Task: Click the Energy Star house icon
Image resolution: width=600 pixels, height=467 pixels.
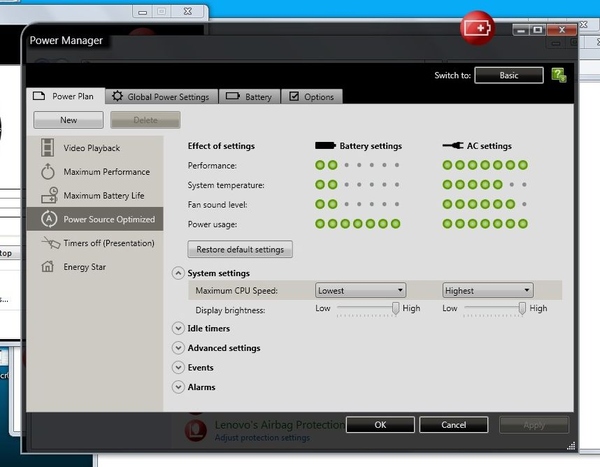Action: pos(47,266)
